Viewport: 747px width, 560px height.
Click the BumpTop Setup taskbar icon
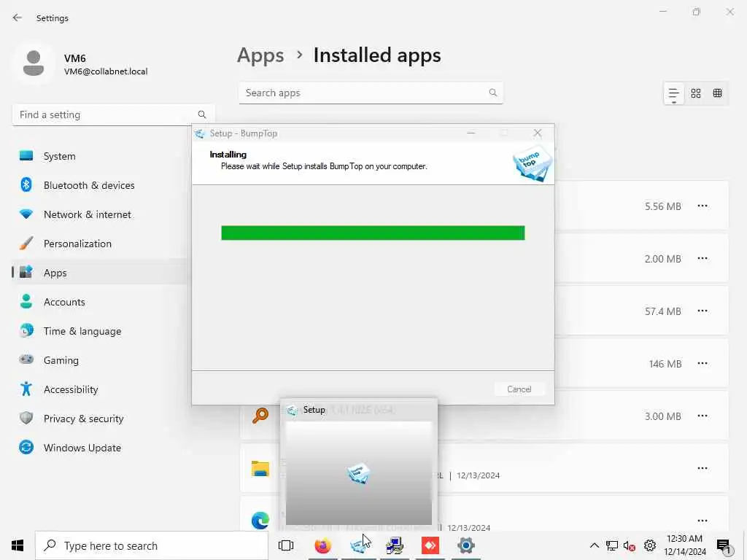[x=359, y=545]
